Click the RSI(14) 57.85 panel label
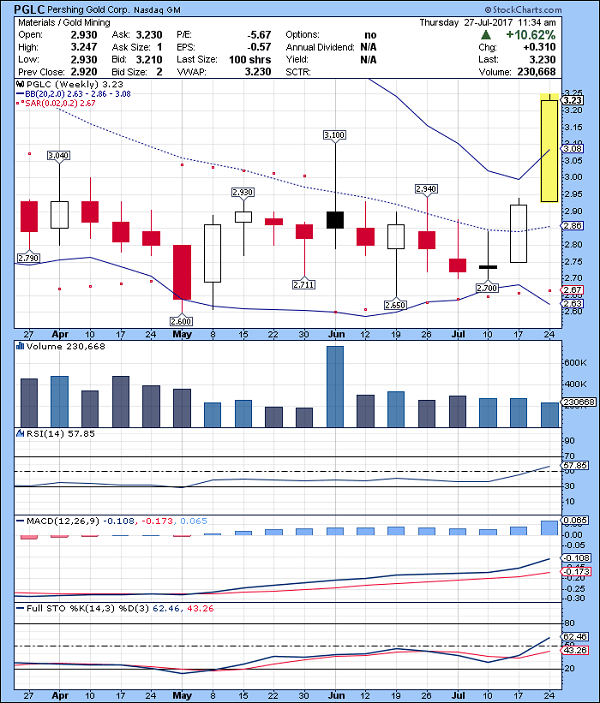Screen dimensions: 600x703 (x=61, y=434)
